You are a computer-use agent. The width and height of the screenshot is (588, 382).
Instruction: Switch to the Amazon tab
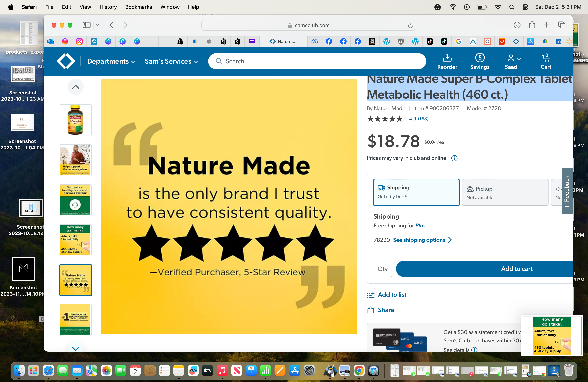click(372, 41)
